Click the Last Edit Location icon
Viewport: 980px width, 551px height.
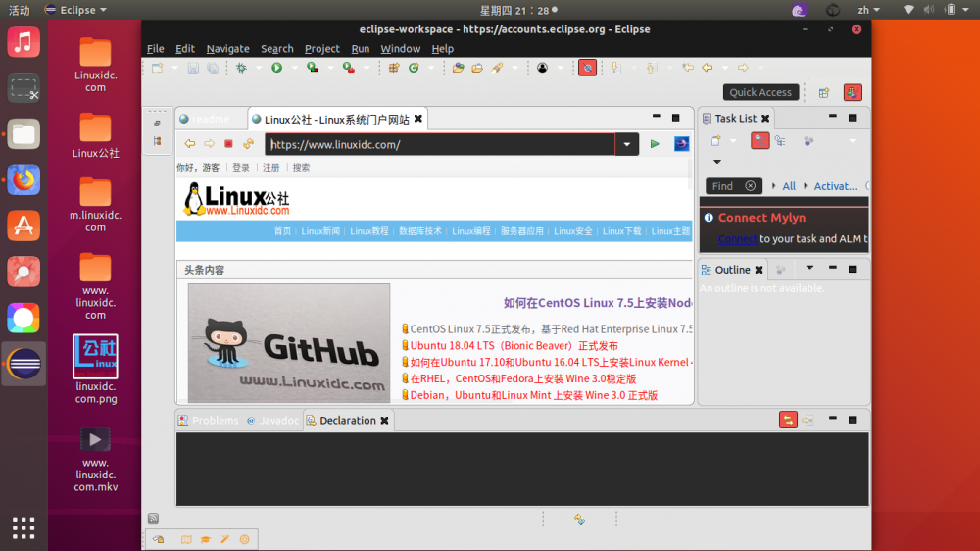(x=688, y=68)
